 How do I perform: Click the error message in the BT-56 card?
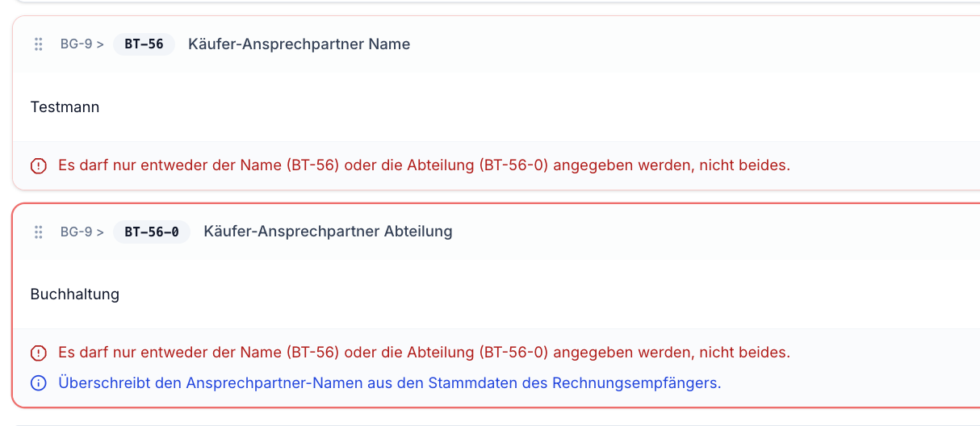click(x=424, y=166)
